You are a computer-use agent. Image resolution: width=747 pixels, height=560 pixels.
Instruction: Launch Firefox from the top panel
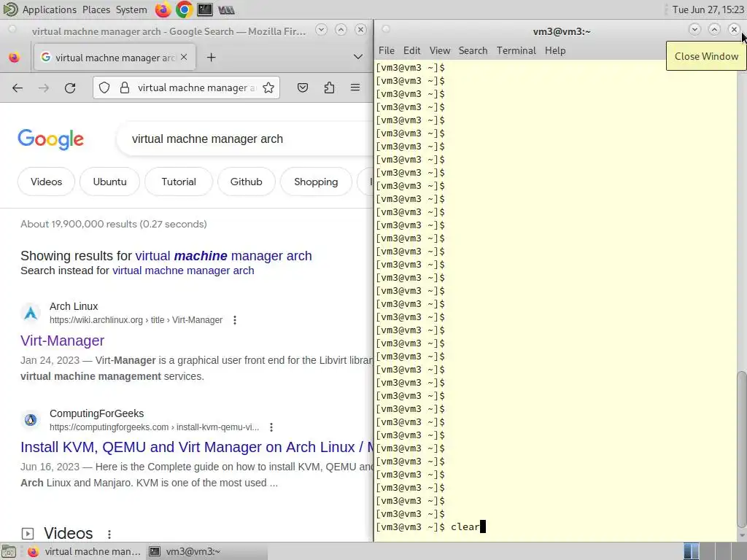click(163, 9)
